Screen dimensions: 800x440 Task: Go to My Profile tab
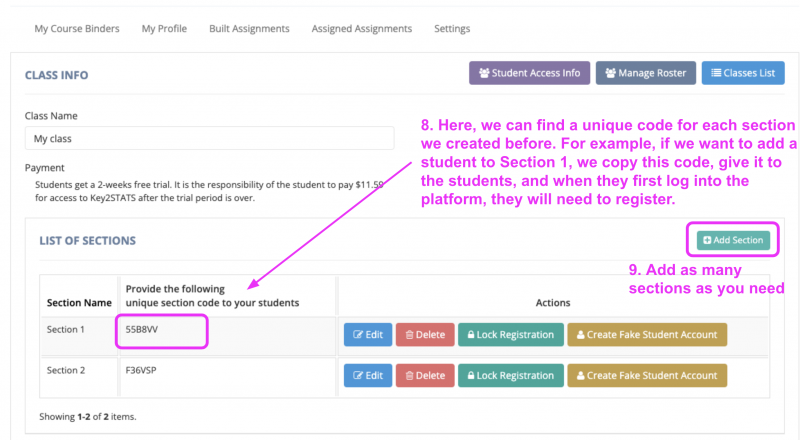tap(164, 29)
